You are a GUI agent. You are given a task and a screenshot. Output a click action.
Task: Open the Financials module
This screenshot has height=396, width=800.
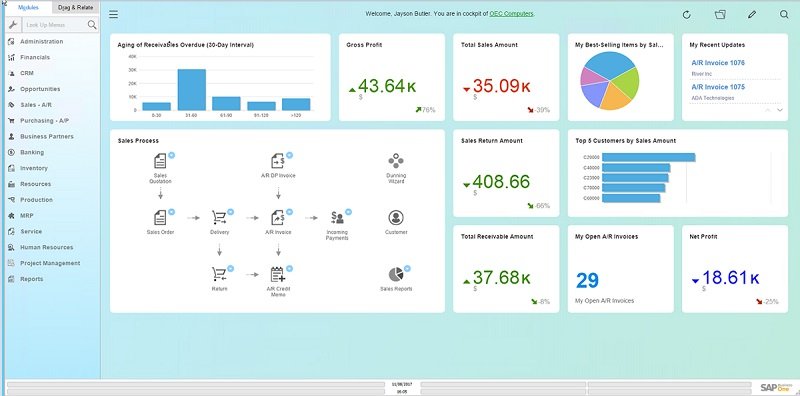35,58
